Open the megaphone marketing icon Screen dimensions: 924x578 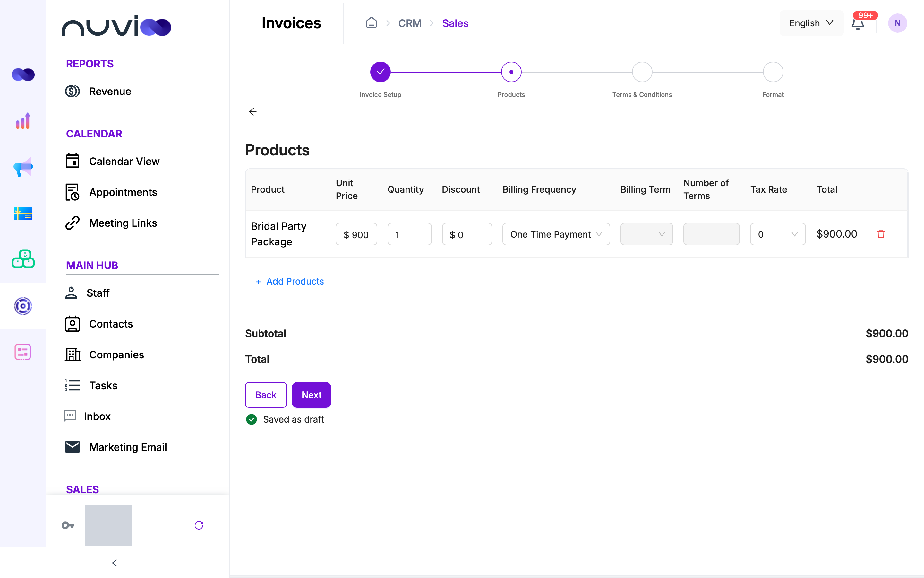click(23, 167)
